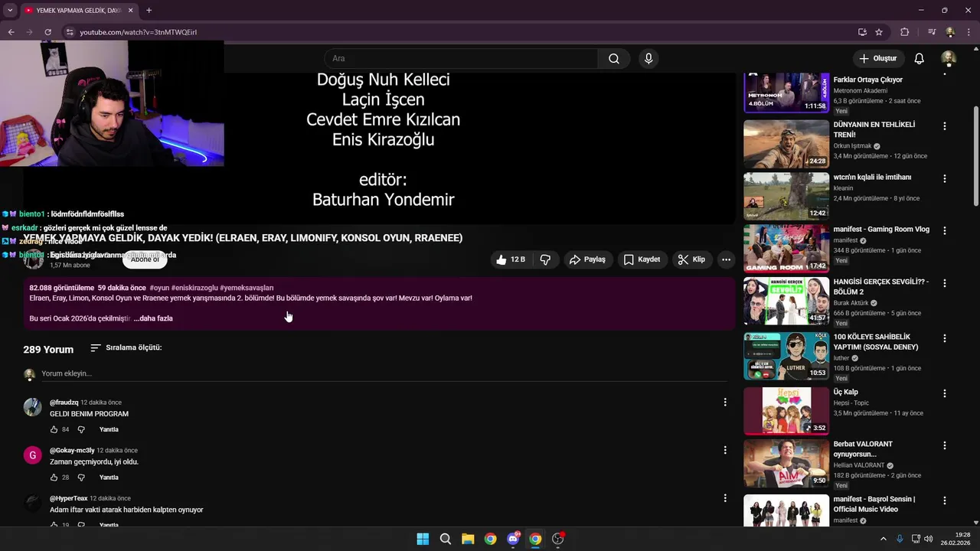Open volume settings in system tray
The width and height of the screenshot is (980, 551).
tap(929, 539)
